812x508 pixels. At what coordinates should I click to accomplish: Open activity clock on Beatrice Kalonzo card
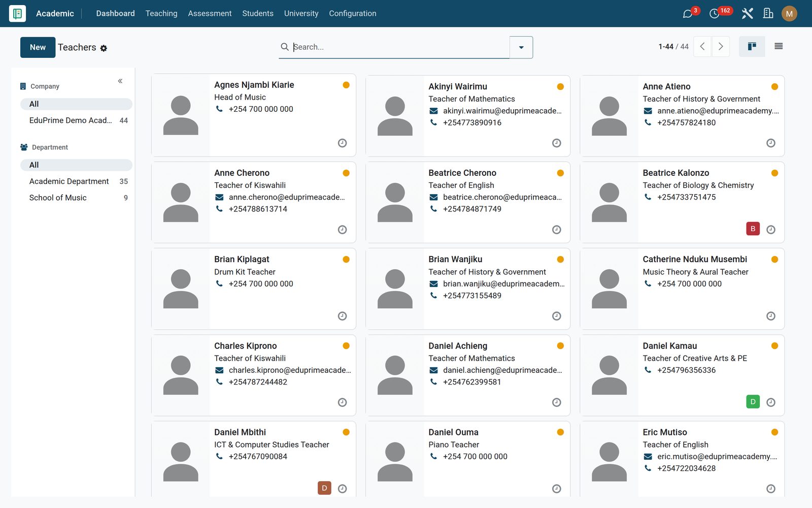(771, 230)
